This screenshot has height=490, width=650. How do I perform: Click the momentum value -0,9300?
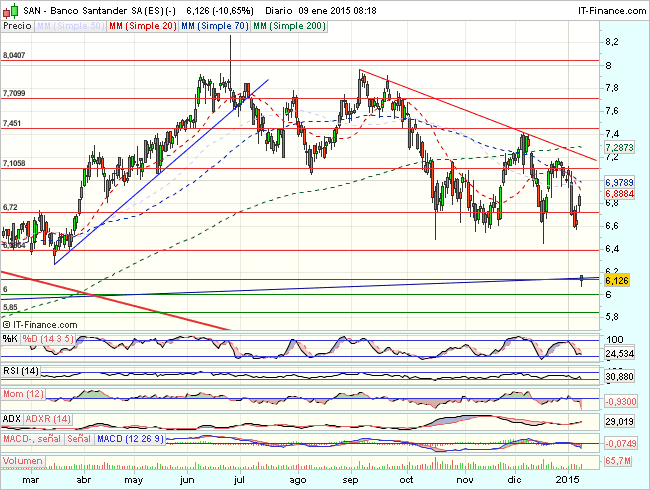621,401
